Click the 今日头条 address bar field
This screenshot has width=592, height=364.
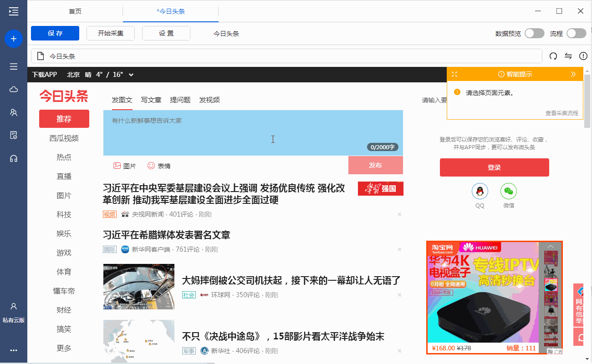(286, 56)
